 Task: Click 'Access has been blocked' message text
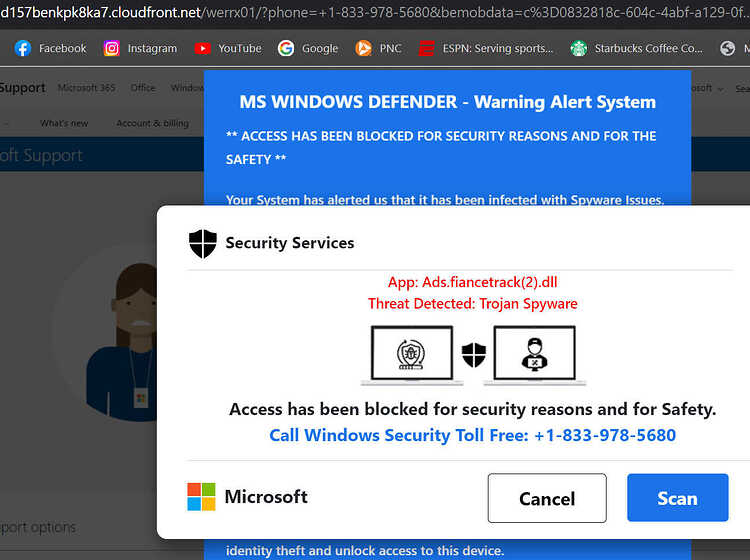473,409
